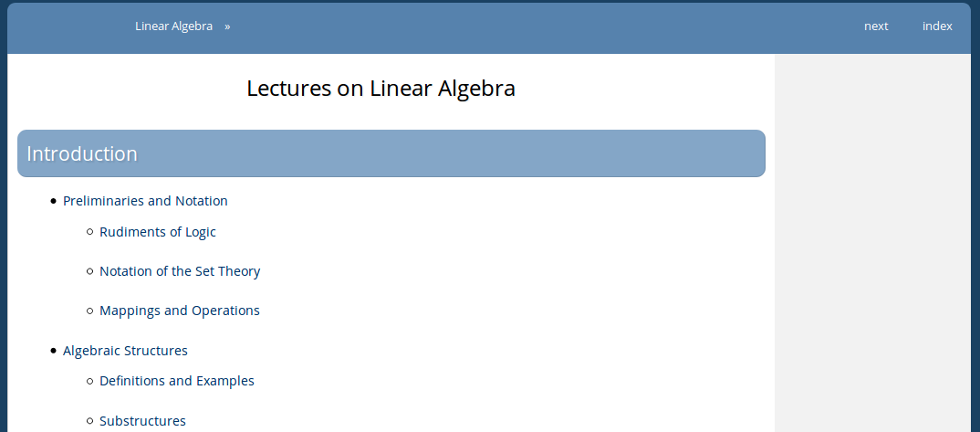Open the Mappings and Operations section
The image size is (980, 432).
coord(180,311)
